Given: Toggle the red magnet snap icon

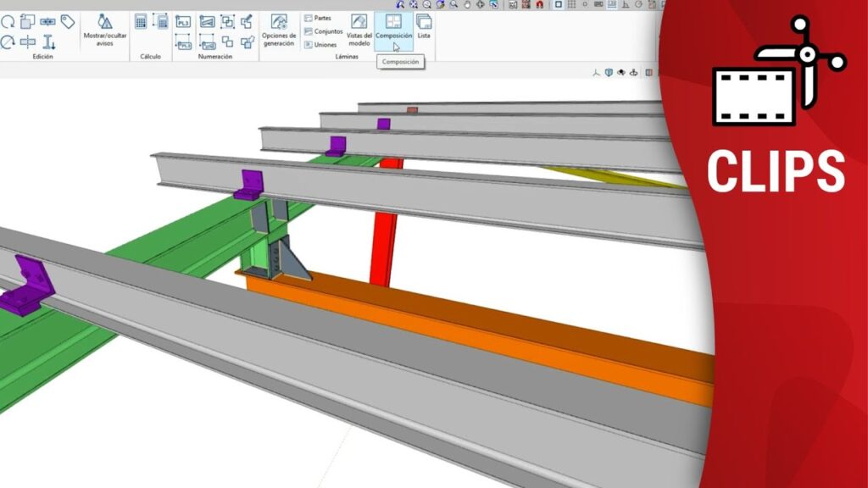Looking at the screenshot, I should point(538,4).
